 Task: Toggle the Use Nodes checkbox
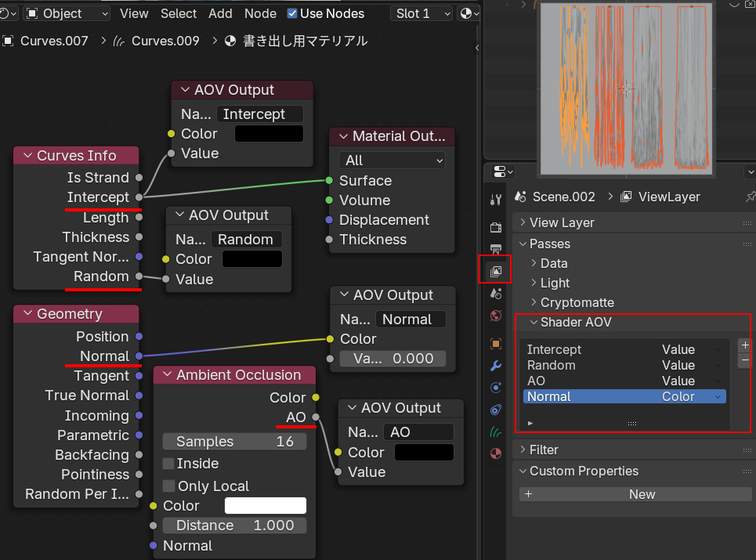point(292,13)
